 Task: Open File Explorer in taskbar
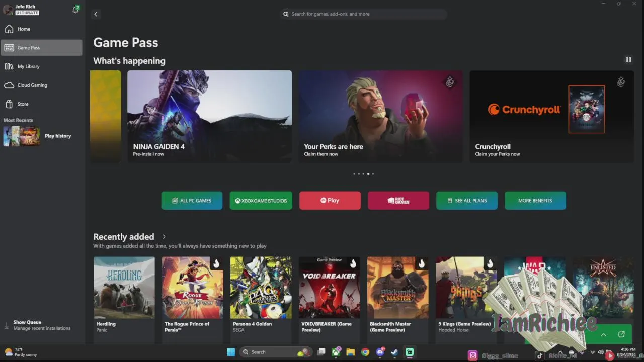pyautogui.click(x=350, y=352)
